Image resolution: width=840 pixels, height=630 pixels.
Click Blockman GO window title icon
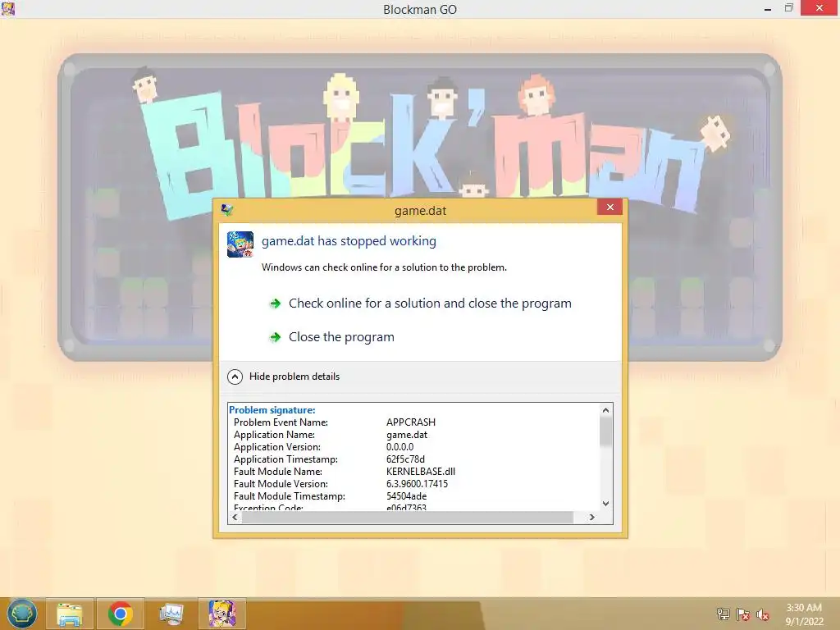(8, 8)
